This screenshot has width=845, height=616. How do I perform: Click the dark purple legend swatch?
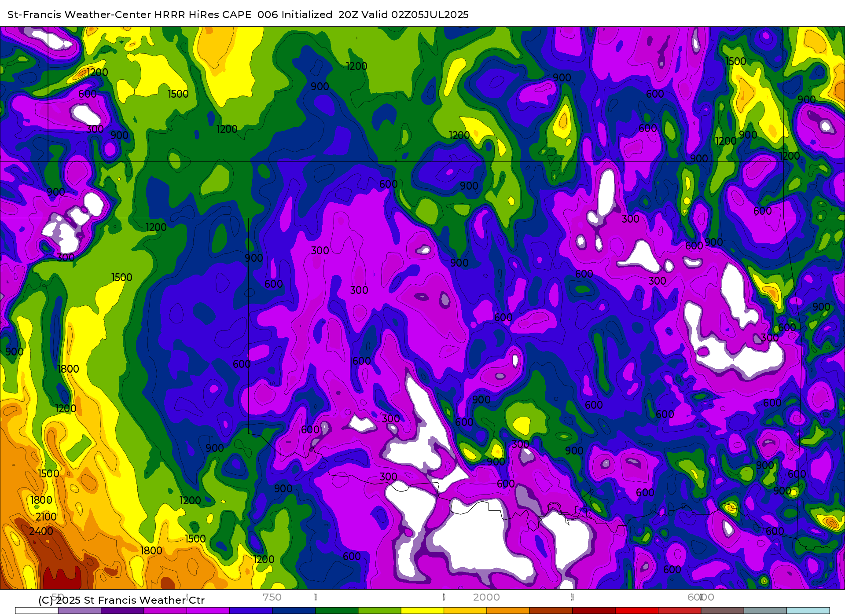click(122, 611)
